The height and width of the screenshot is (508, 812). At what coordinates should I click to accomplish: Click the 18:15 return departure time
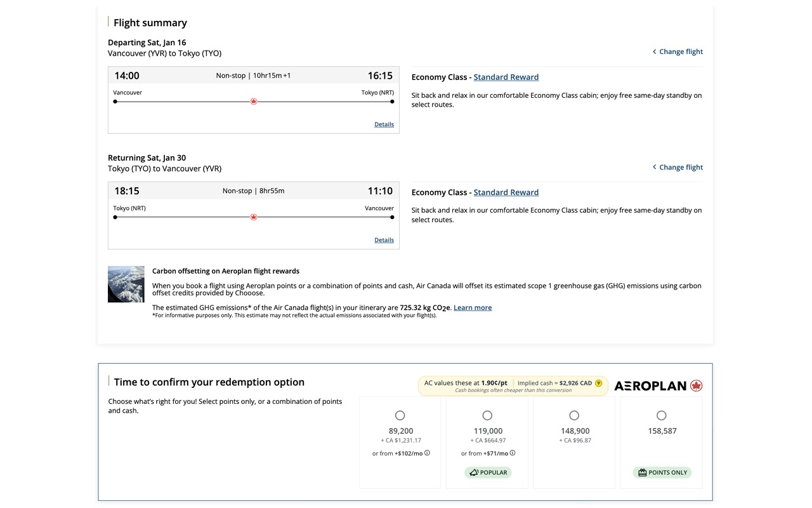[x=127, y=191]
